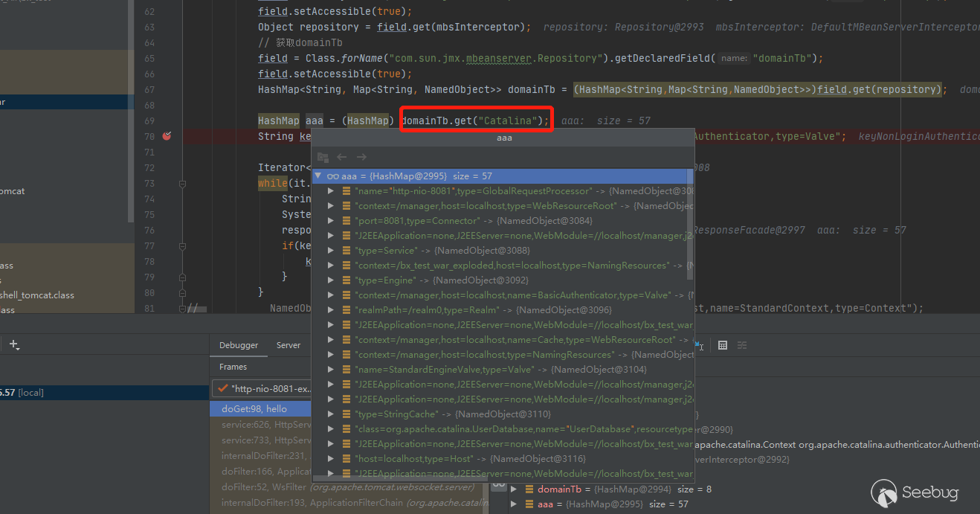
Task: Expand the "port=8081,type=Connector" entry
Action: [x=331, y=221]
